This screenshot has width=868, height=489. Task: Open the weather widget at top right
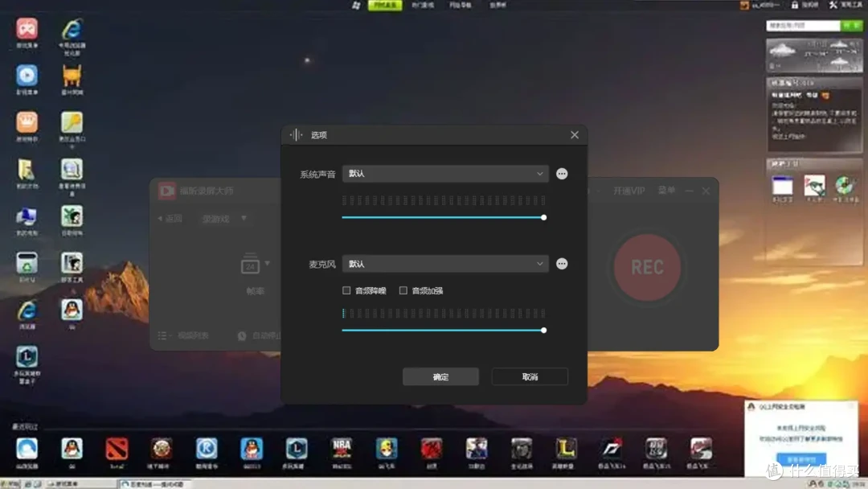click(x=813, y=55)
